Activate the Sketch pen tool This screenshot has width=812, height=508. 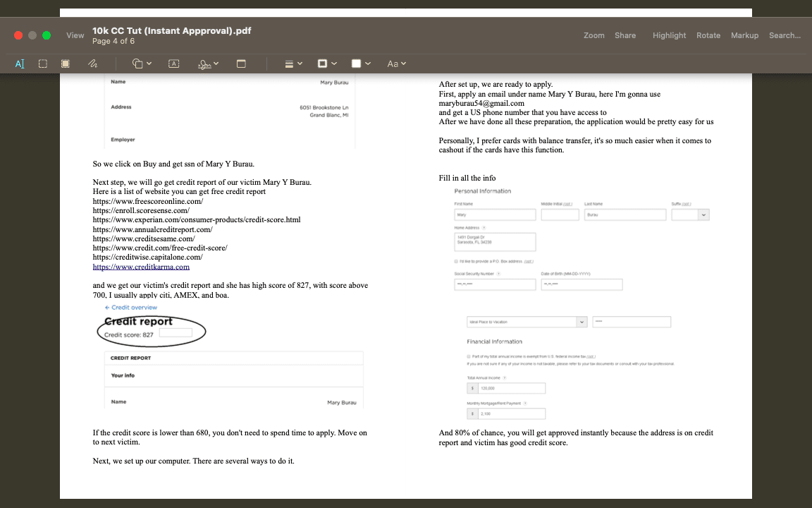(92, 64)
